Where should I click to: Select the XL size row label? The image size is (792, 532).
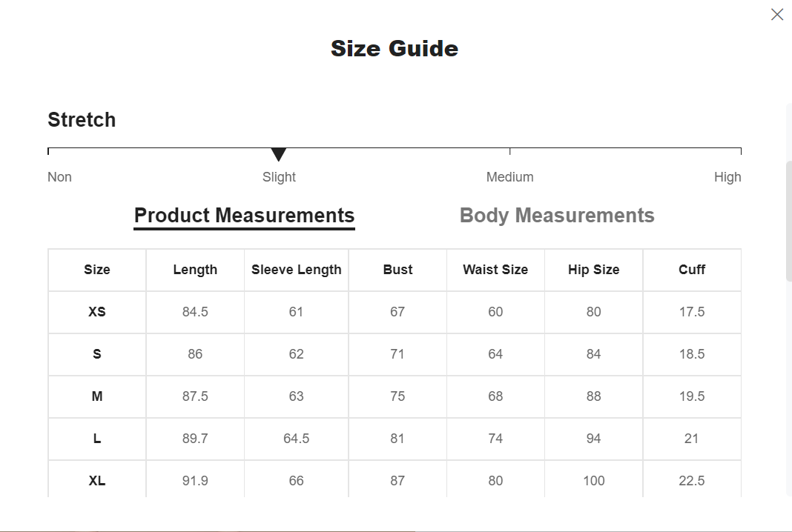[x=97, y=481]
